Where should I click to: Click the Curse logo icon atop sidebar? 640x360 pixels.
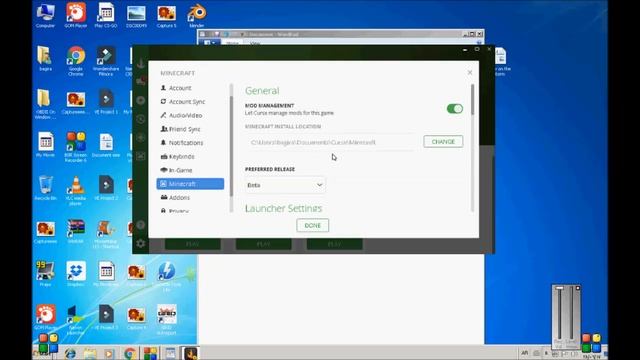coord(141,63)
